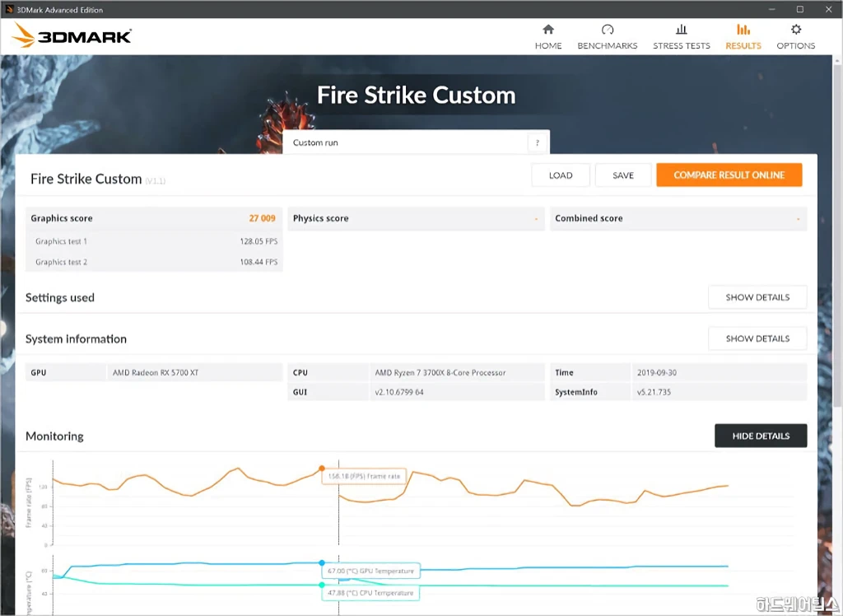Screen dimensions: 843x616
Task: Open the STRESS TESTS tab label
Action: pos(681,46)
